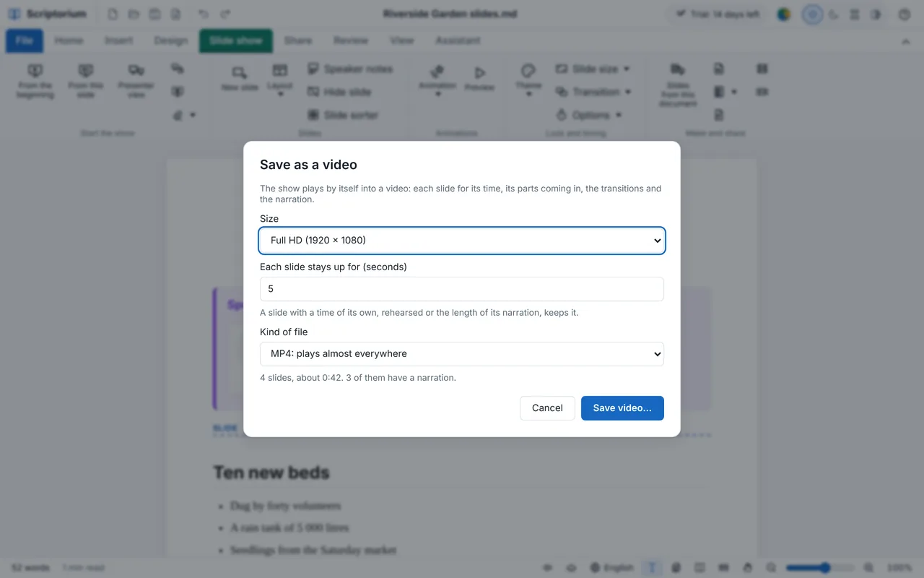Open the Kind of file MP4 dropdown
This screenshot has height=578, width=924.
[462, 354]
